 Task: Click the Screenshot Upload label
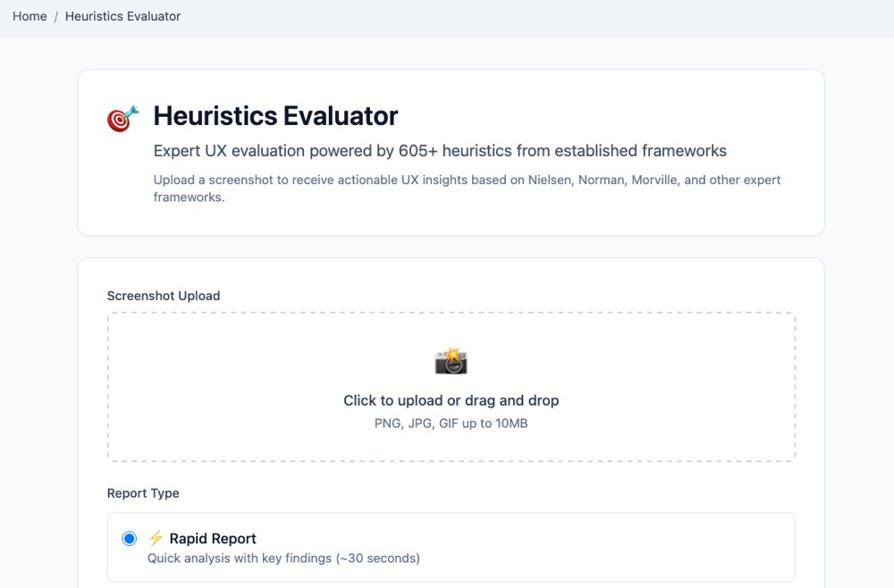coord(164,296)
